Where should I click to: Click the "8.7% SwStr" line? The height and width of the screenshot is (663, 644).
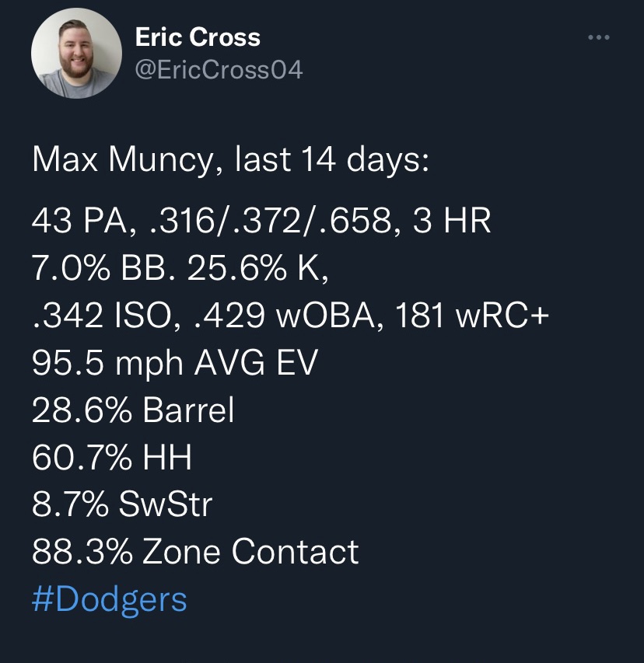point(122,505)
